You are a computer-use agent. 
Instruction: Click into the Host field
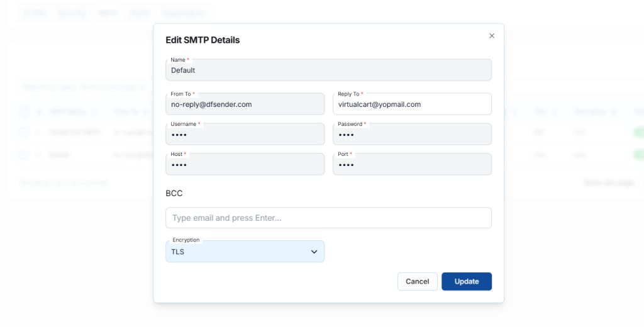(245, 165)
